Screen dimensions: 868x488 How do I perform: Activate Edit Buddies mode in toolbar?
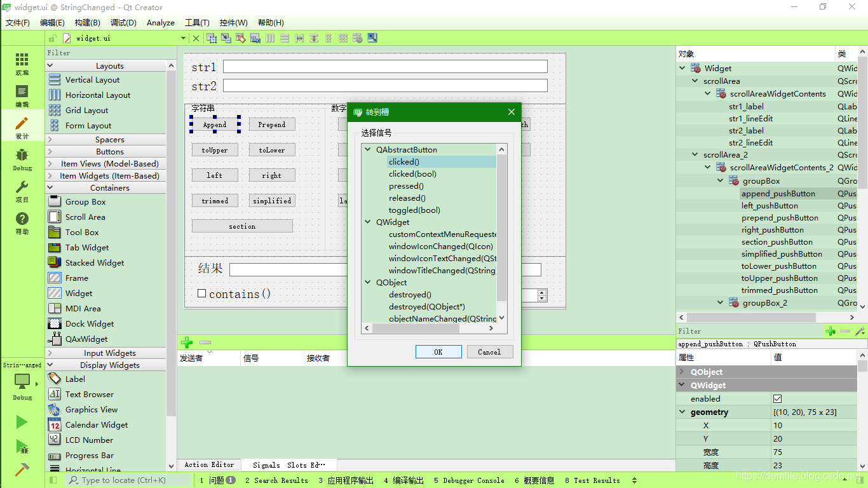coord(241,38)
